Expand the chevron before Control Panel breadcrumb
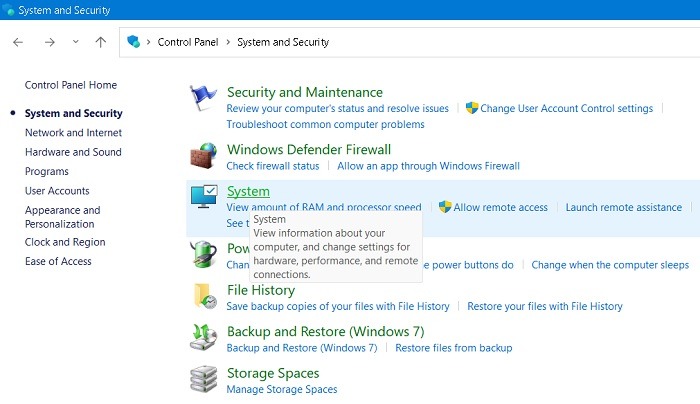 (149, 42)
